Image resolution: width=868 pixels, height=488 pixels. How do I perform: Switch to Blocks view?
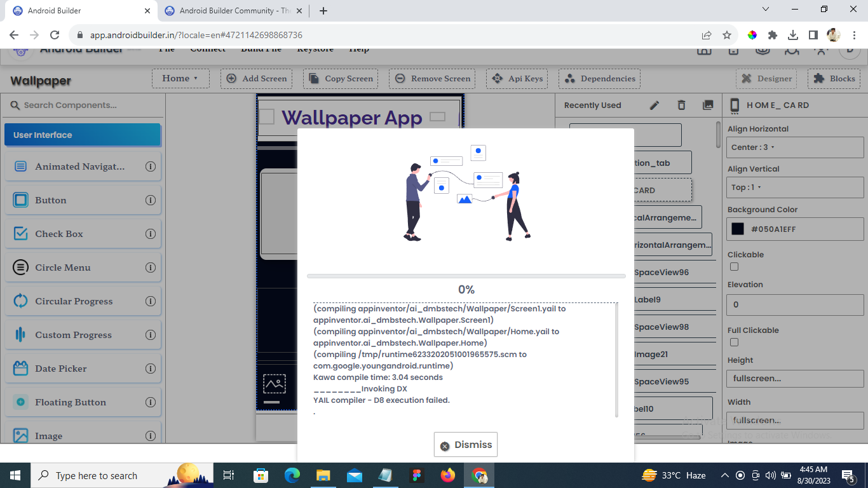834,78
